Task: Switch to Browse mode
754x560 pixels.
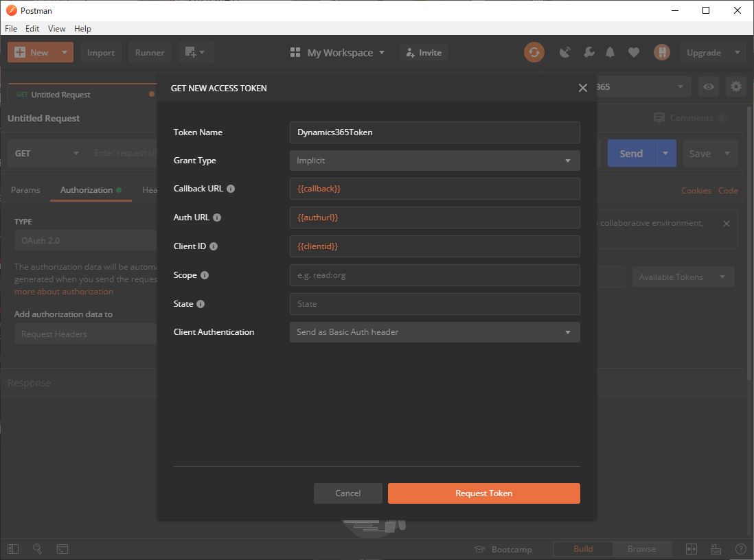Action: click(641, 549)
